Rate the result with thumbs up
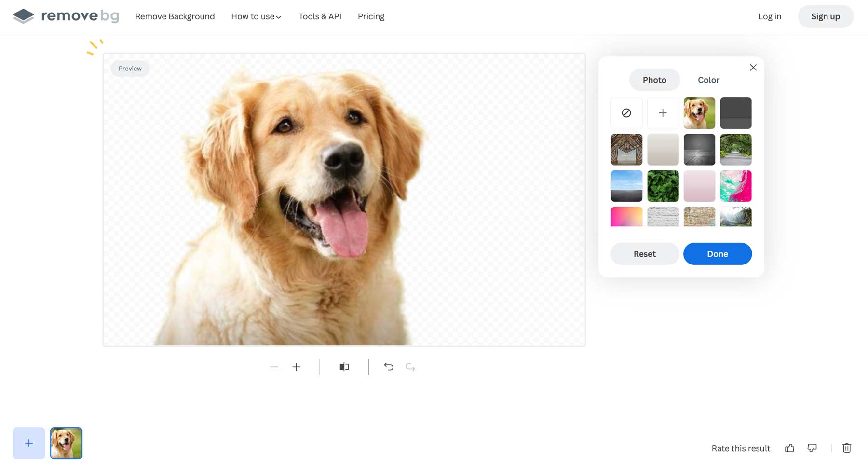Viewport: 868px width, 472px height. (790, 448)
